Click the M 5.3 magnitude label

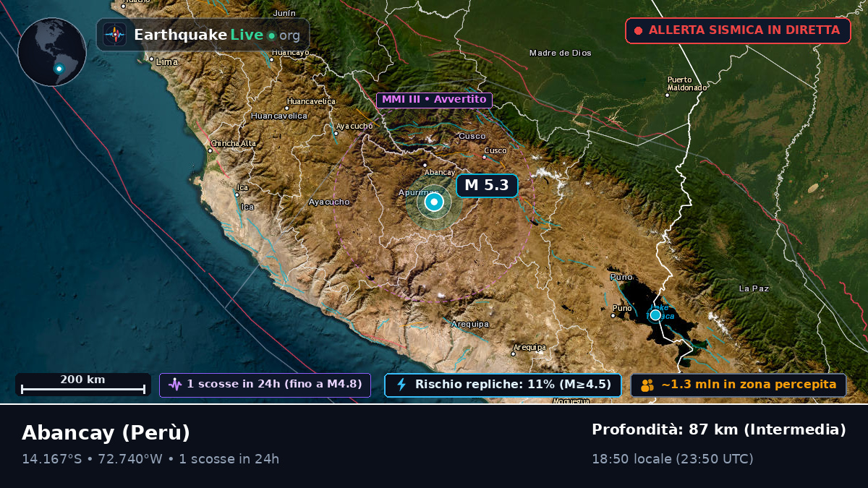487,186
